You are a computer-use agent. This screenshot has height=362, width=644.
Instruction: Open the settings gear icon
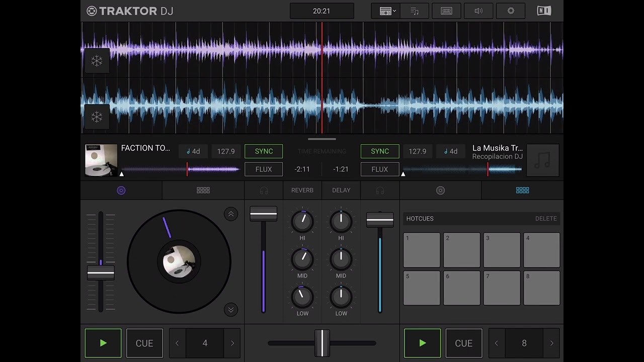[511, 11]
